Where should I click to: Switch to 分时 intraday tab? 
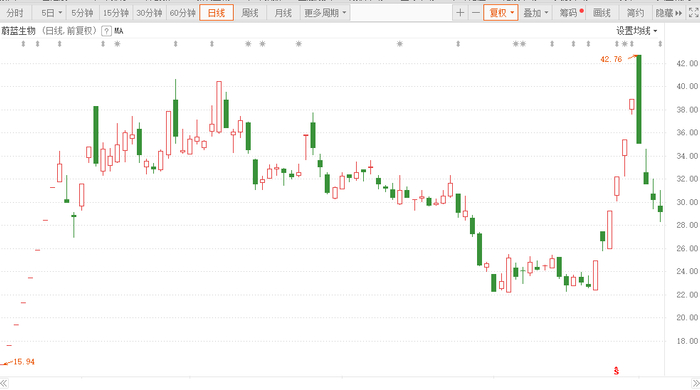point(15,13)
